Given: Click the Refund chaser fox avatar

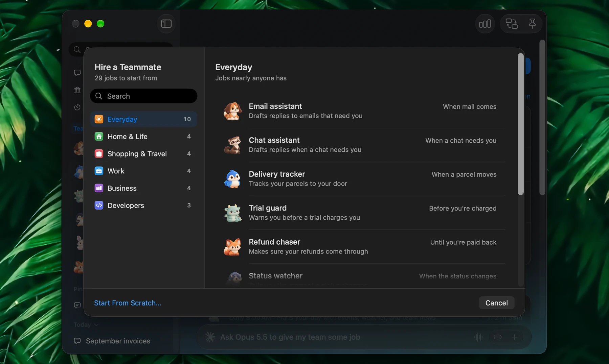Looking at the screenshot, I should point(232,247).
